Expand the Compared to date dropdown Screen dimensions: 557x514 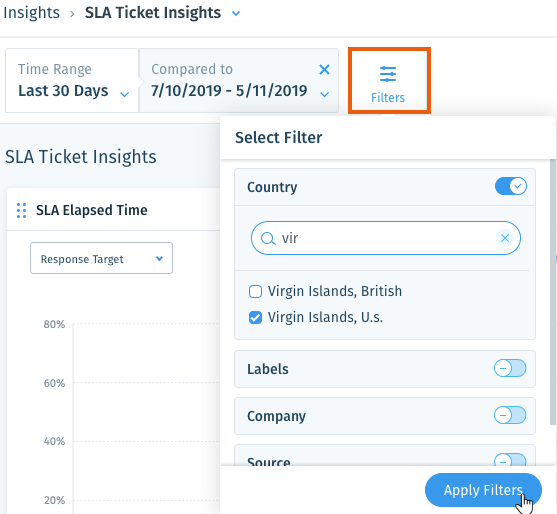click(x=324, y=94)
